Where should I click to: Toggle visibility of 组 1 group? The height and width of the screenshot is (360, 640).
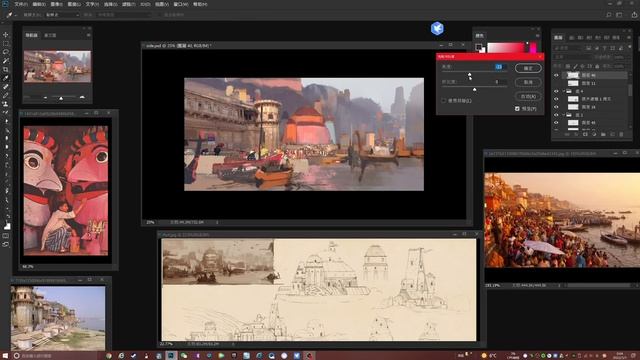click(x=556, y=115)
